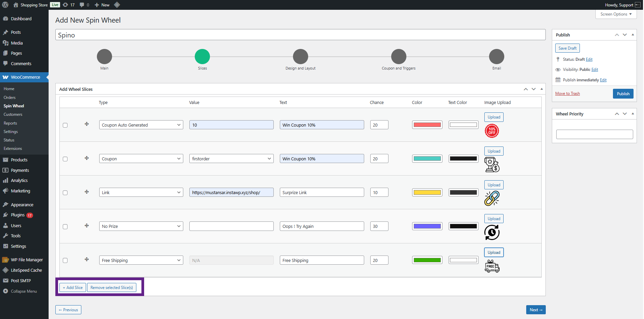Open the updates icon showing 17
Image resolution: width=644 pixels, height=319 pixels.
coord(69,5)
